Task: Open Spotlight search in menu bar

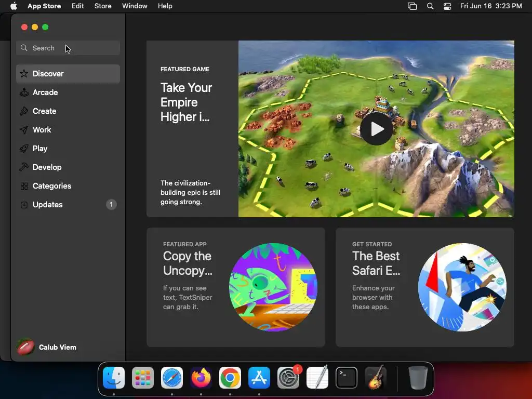Action: click(430, 6)
